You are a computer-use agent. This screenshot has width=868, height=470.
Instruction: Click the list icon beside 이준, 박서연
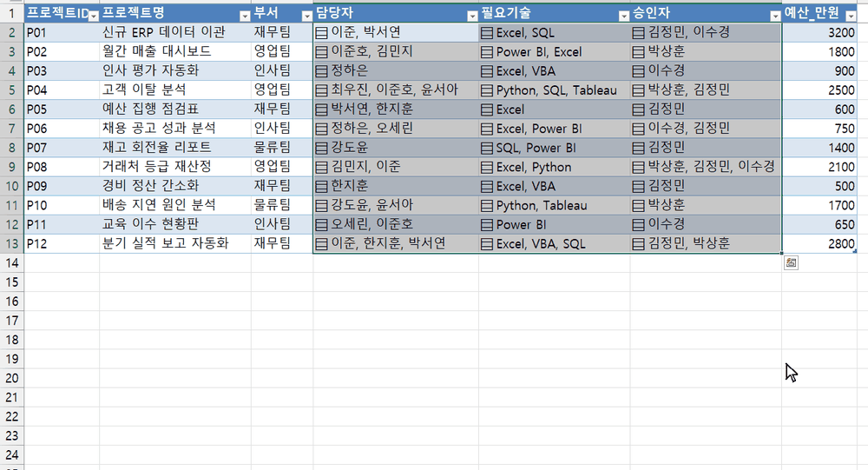pyautogui.click(x=321, y=33)
